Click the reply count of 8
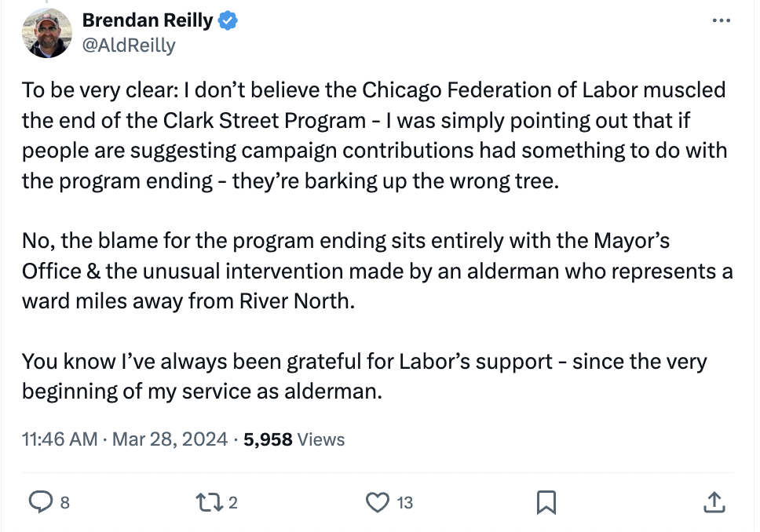 [64, 503]
